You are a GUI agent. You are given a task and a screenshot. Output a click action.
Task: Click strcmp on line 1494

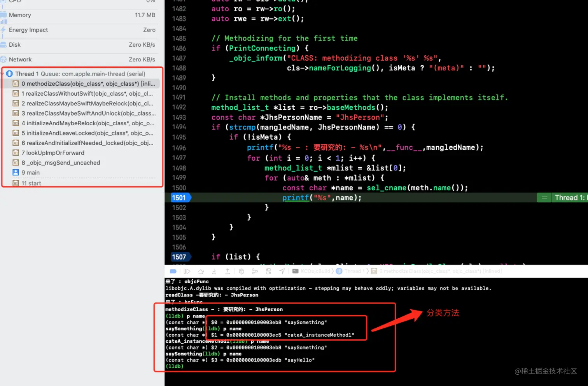point(242,127)
